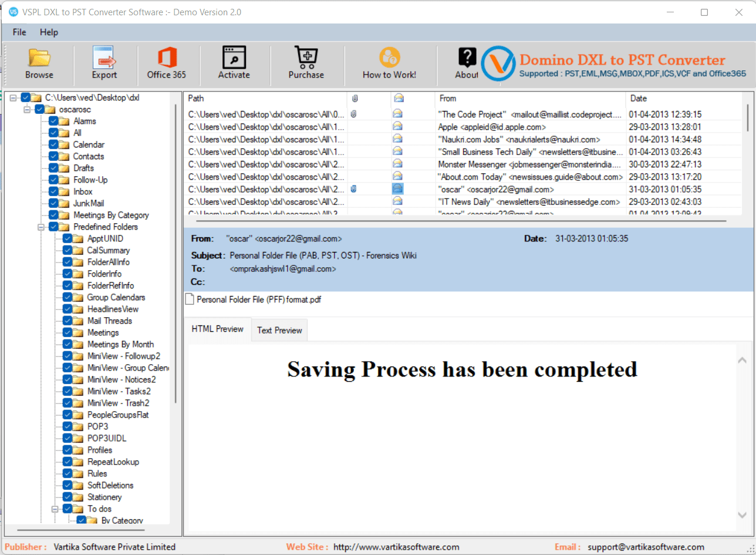Select the MiniView - Tasks2 tree item
756x555 pixels.
(x=119, y=391)
